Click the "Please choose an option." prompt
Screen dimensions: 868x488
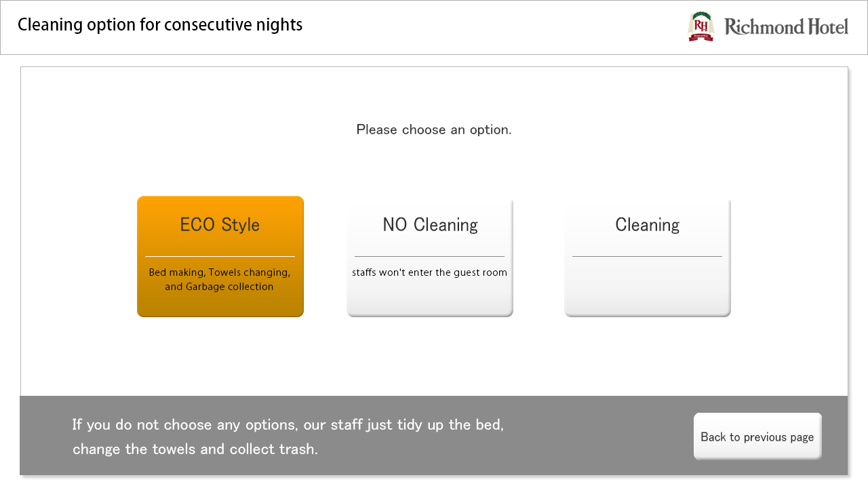click(x=434, y=129)
